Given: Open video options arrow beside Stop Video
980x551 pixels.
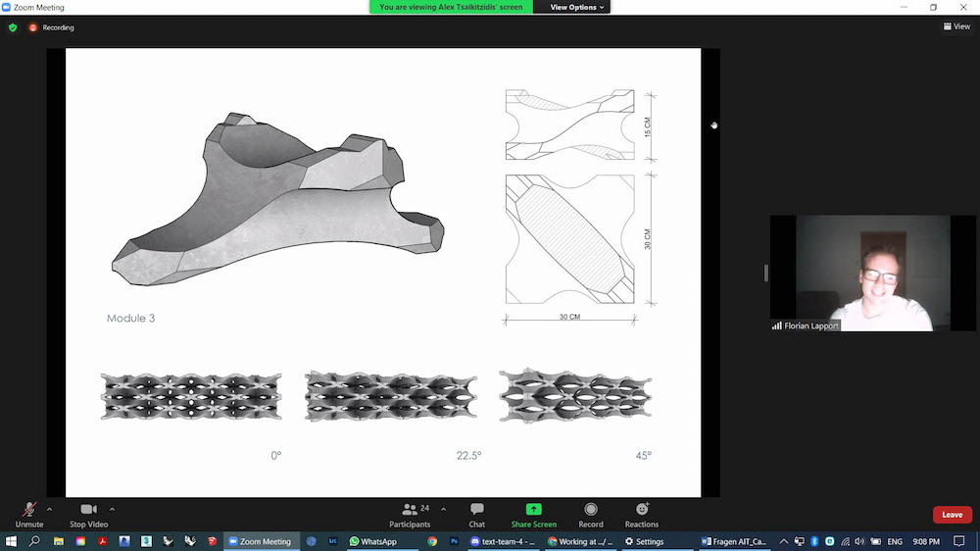Looking at the screenshot, I should [x=112, y=509].
